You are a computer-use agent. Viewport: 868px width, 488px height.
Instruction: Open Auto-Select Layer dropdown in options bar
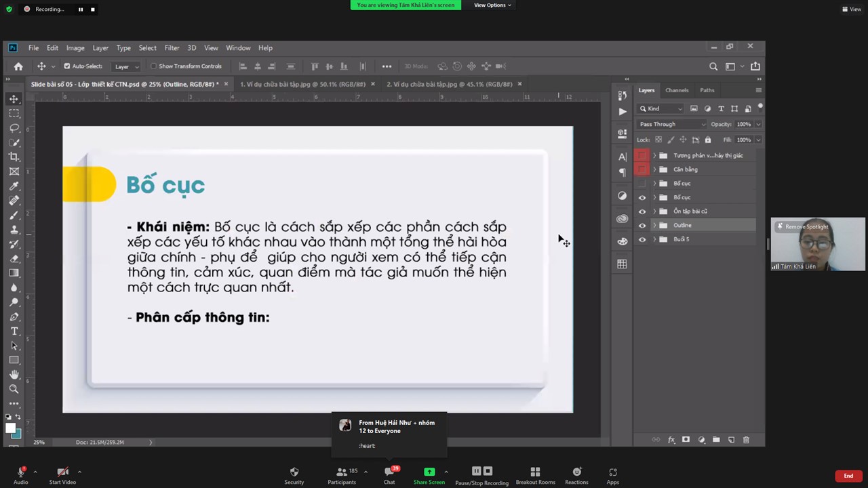(x=126, y=66)
